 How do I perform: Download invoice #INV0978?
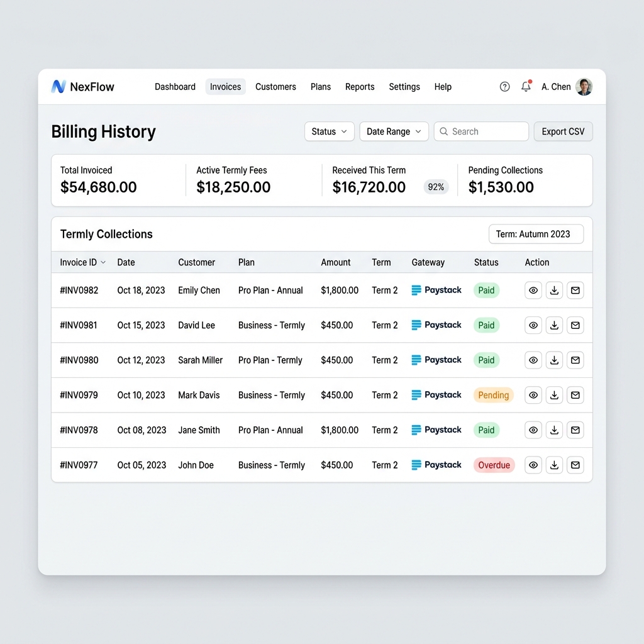[554, 430]
